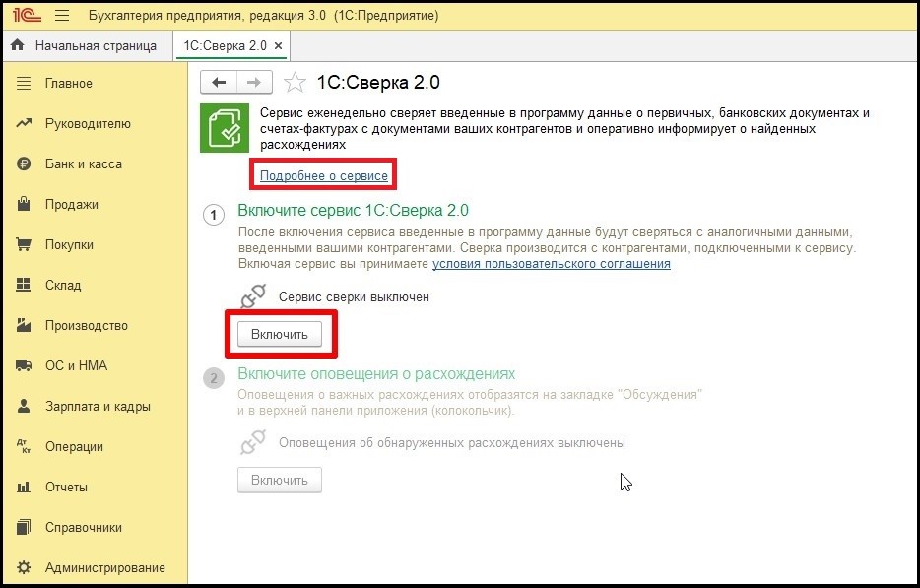Click the heading Включите сервис 1С:Сверка 2.0
Image resolution: width=920 pixels, height=588 pixels.
click(x=354, y=210)
